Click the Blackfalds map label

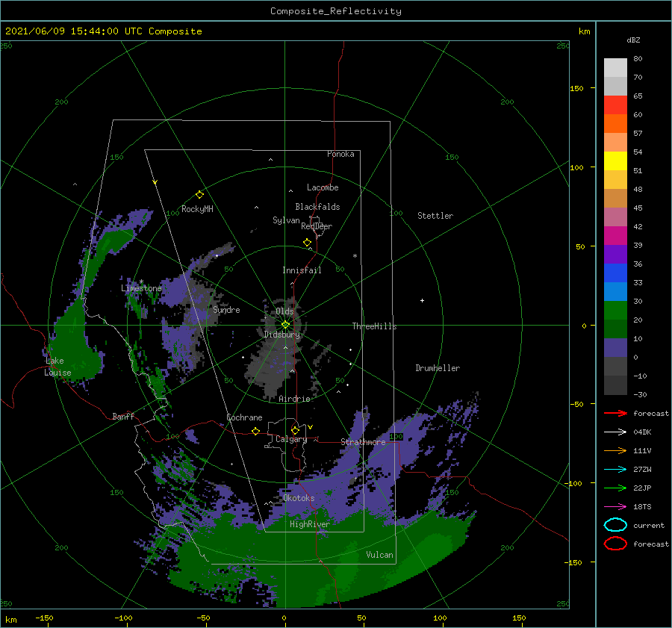tap(317, 207)
